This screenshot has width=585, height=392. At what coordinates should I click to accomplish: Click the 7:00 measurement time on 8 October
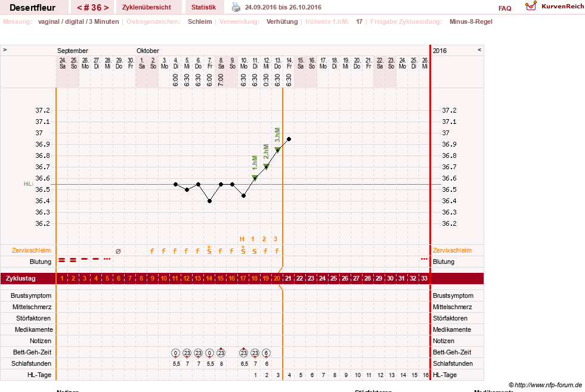pyautogui.click(x=221, y=80)
